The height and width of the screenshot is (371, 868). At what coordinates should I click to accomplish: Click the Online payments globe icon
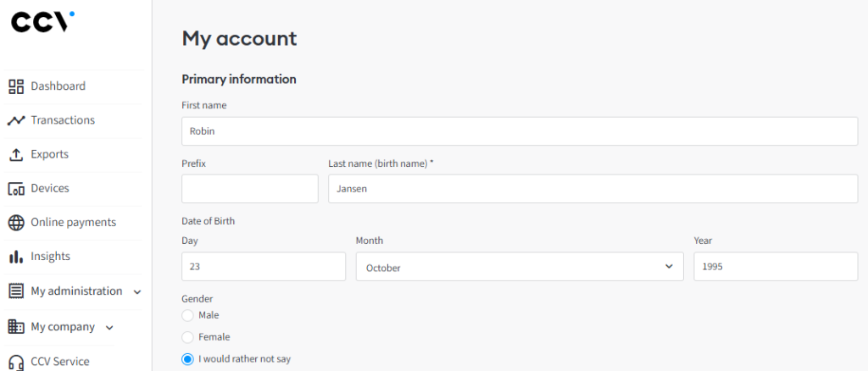click(x=16, y=222)
